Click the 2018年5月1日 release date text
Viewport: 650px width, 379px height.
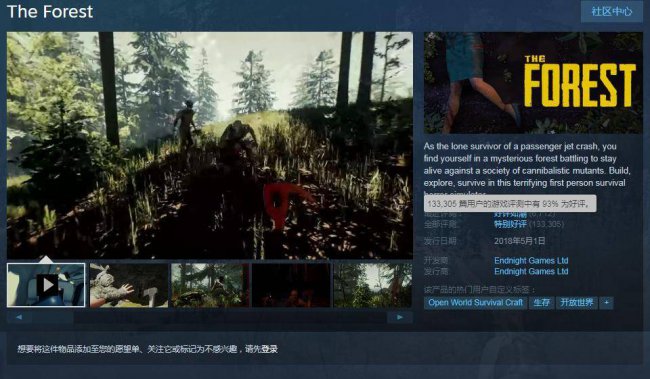tap(519, 241)
